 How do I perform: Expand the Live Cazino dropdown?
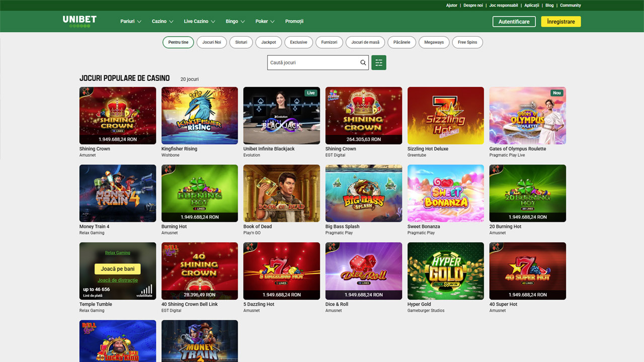pos(199,22)
